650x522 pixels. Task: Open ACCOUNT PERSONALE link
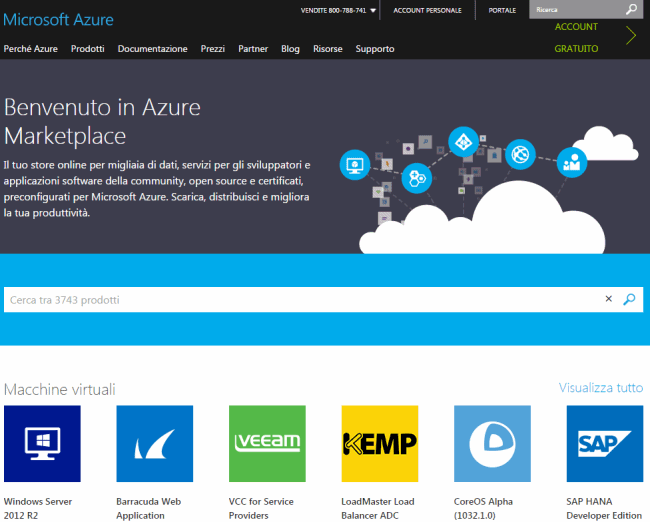click(427, 10)
